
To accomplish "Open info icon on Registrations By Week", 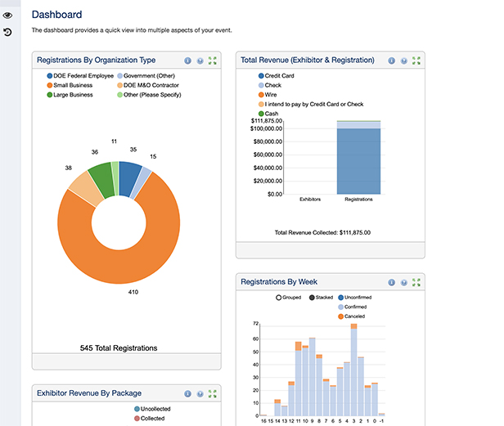I will tap(391, 282).
